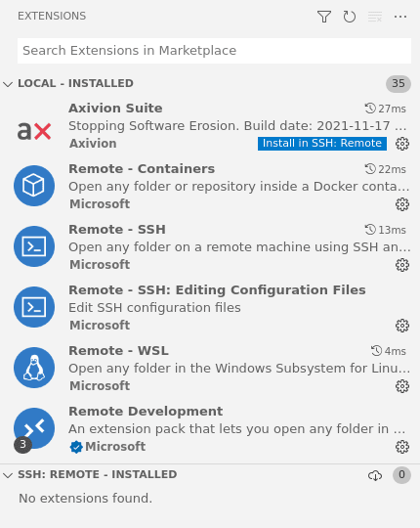Clear extensions search results icon
Viewport: 420px width, 528px height.
(375, 17)
